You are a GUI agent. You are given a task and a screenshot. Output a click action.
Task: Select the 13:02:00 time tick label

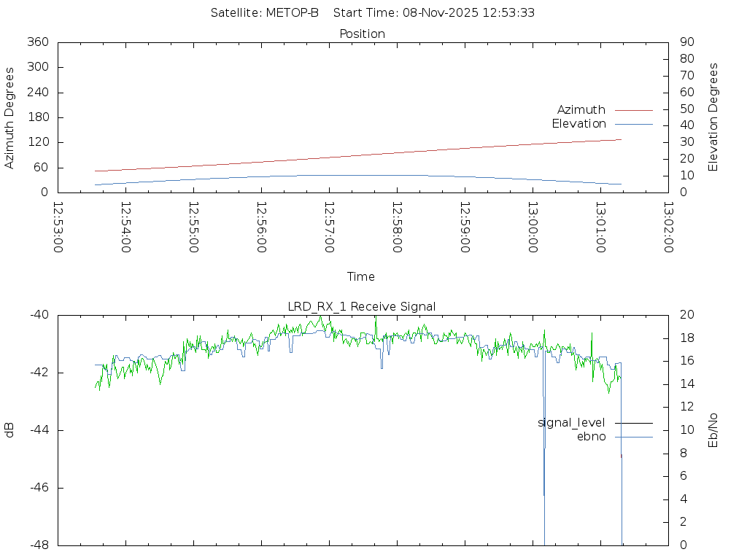coord(667,227)
